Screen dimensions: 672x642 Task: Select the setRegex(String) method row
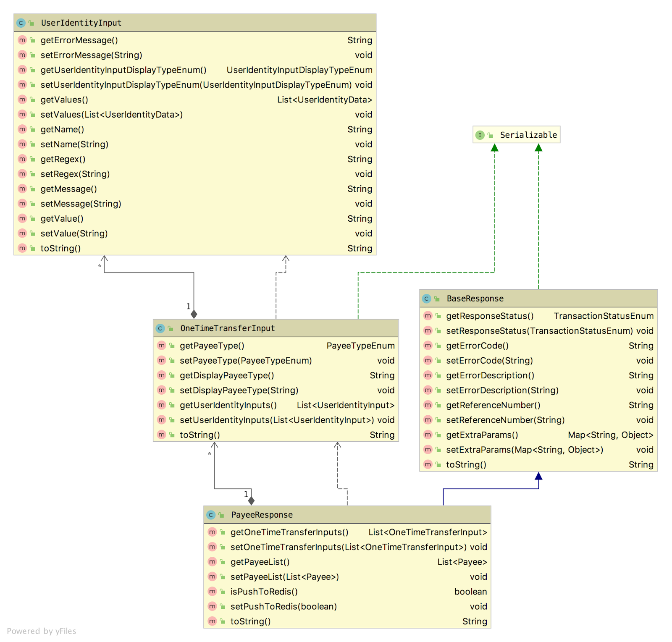coord(195,174)
